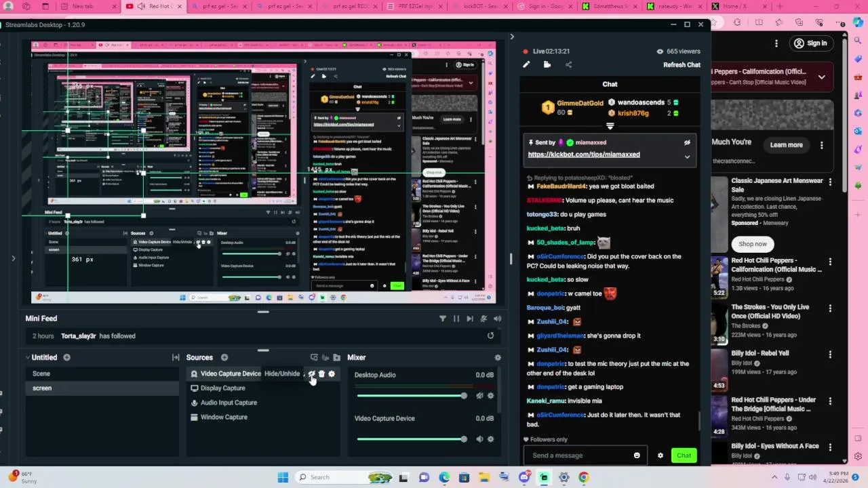Click Learn more on the YouTube ad
This screenshot has width=868, height=488.
pyautogui.click(x=786, y=145)
